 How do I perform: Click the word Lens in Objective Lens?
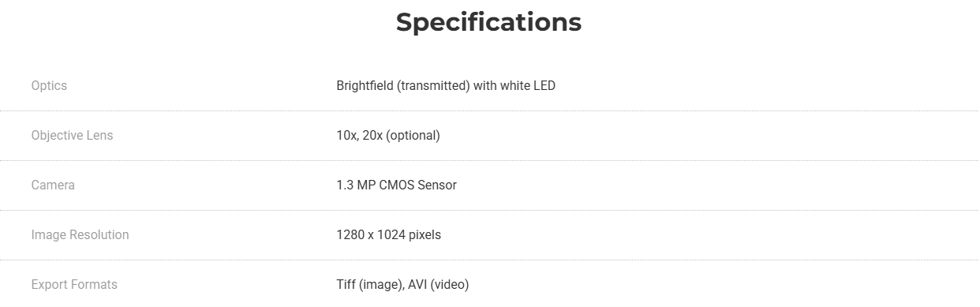click(99, 135)
